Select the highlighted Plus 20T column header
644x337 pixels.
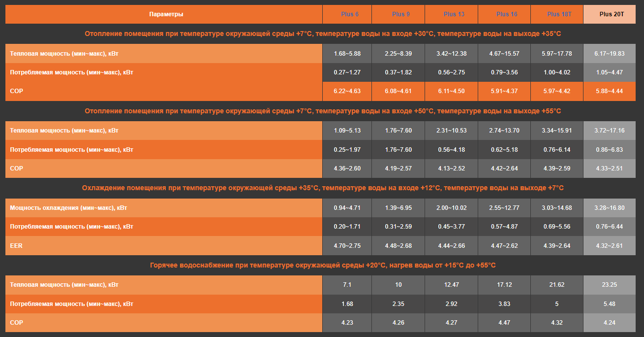(612, 14)
